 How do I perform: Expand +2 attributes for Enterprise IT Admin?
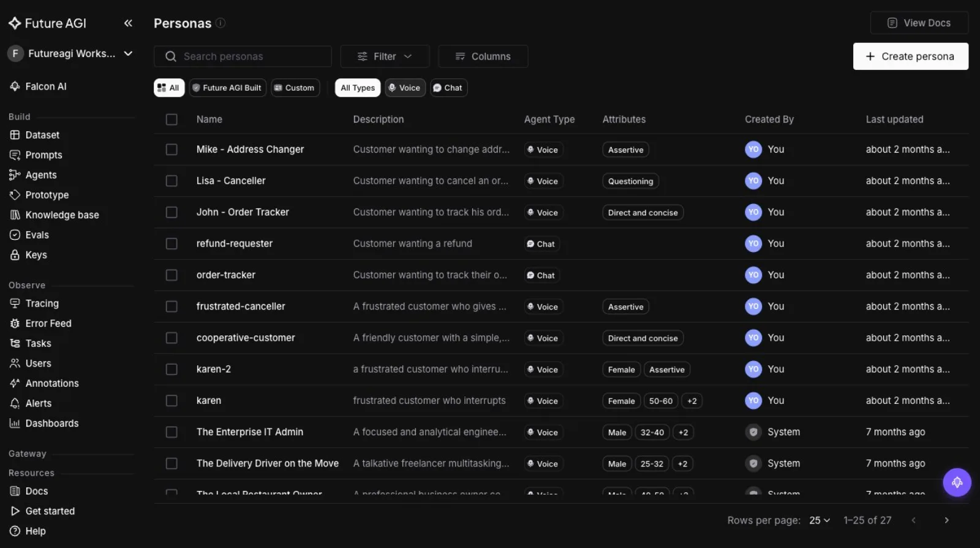(x=683, y=432)
